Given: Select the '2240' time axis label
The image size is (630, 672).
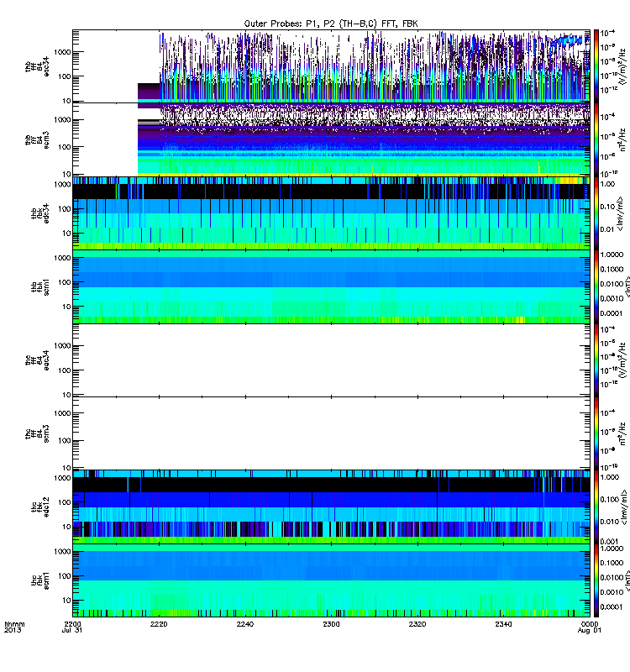Looking at the screenshot, I should [244, 624].
